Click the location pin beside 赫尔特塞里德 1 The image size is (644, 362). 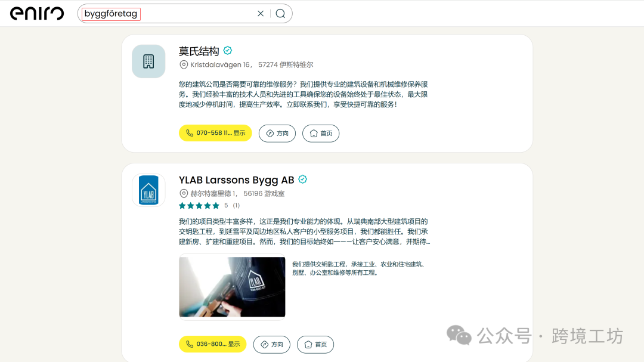tap(182, 193)
